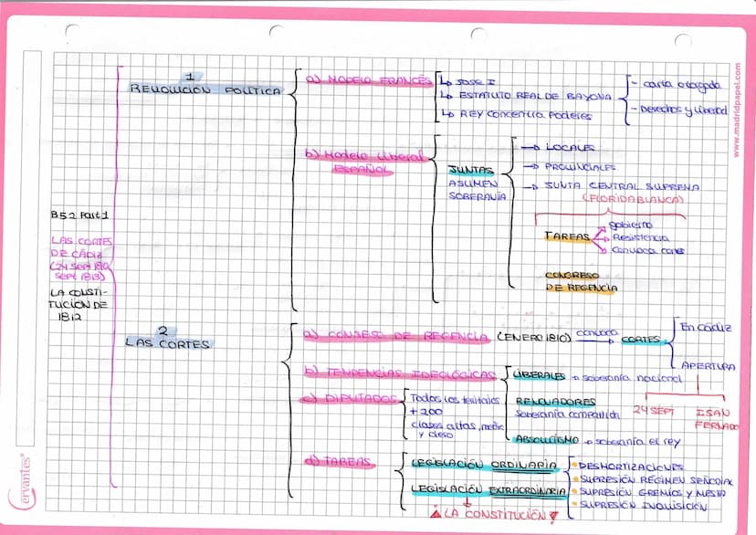This screenshot has width=756, height=535.
Task: Select the bullet "SUPRESIÓN RÉGIMEN SEÑORIAL"
Action: pos(656,480)
